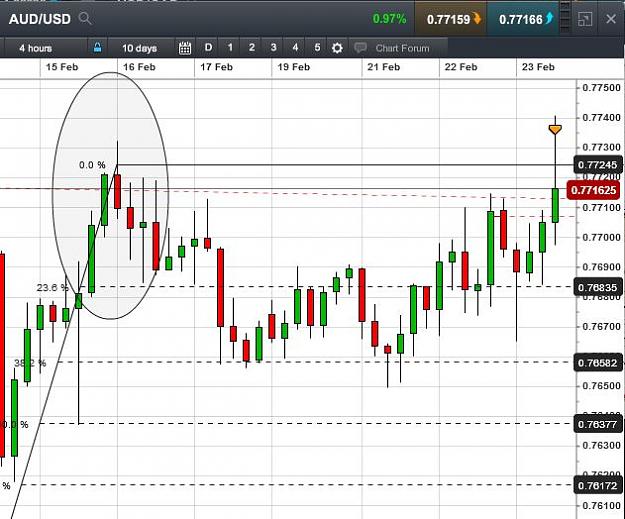
Task: Open the AUD/USD instrument search magnifier
Action: [x=85, y=18]
